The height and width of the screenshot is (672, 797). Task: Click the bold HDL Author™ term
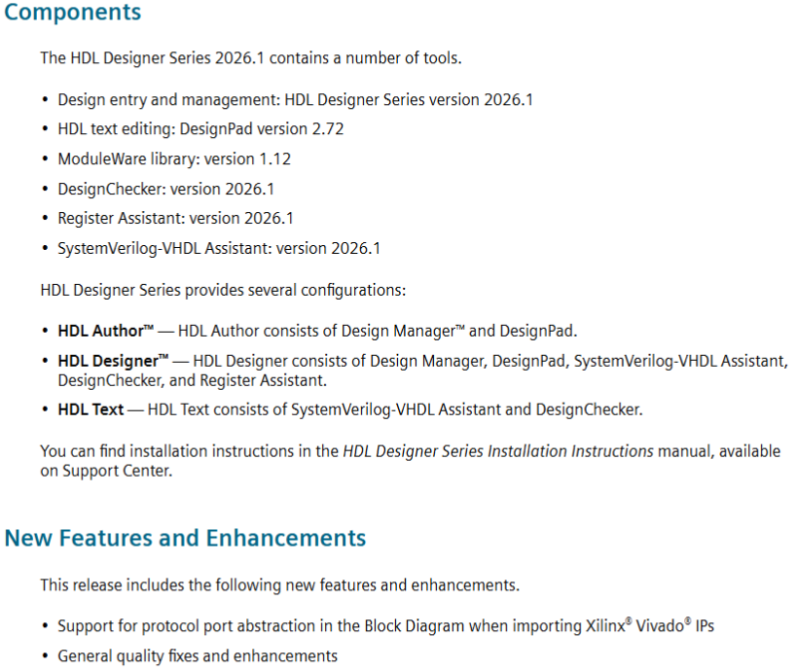[x=100, y=331]
